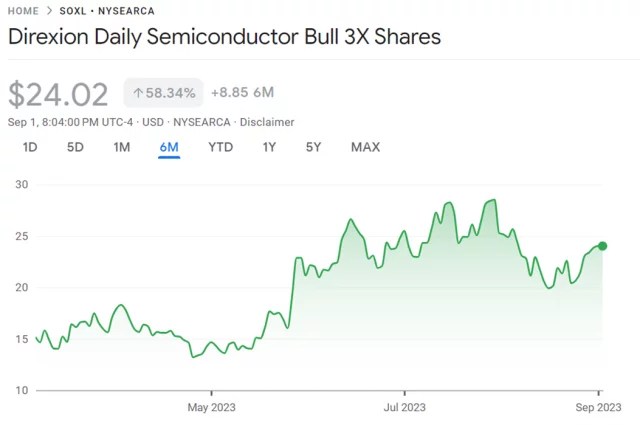This screenshot has height=425, width=640.
Task: Select the 6M time range tab
Action: pyautogui.click(x=168, y=147)
